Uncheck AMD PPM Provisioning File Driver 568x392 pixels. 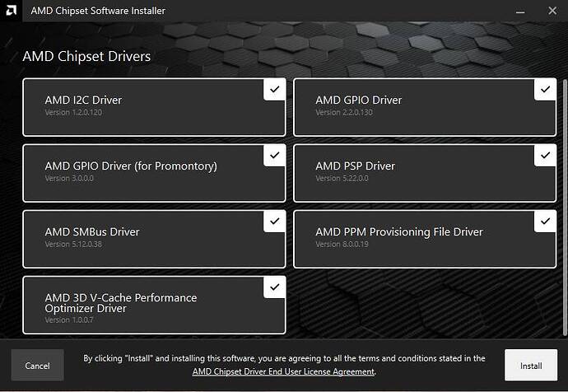tap(545, 221)
